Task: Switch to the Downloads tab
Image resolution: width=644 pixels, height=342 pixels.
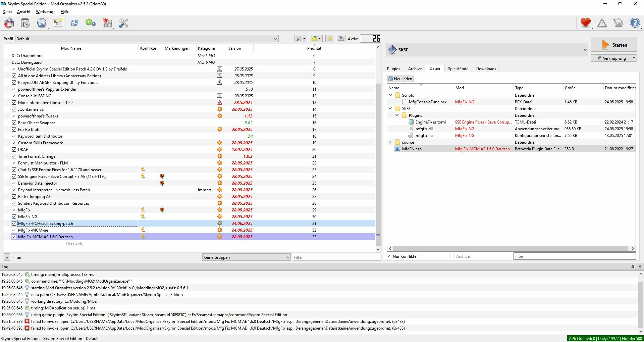Action: click(486, 69)
